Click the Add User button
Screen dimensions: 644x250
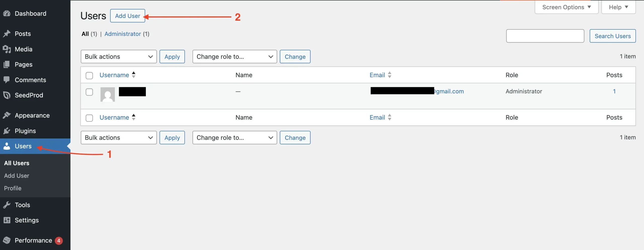point(128,16)
